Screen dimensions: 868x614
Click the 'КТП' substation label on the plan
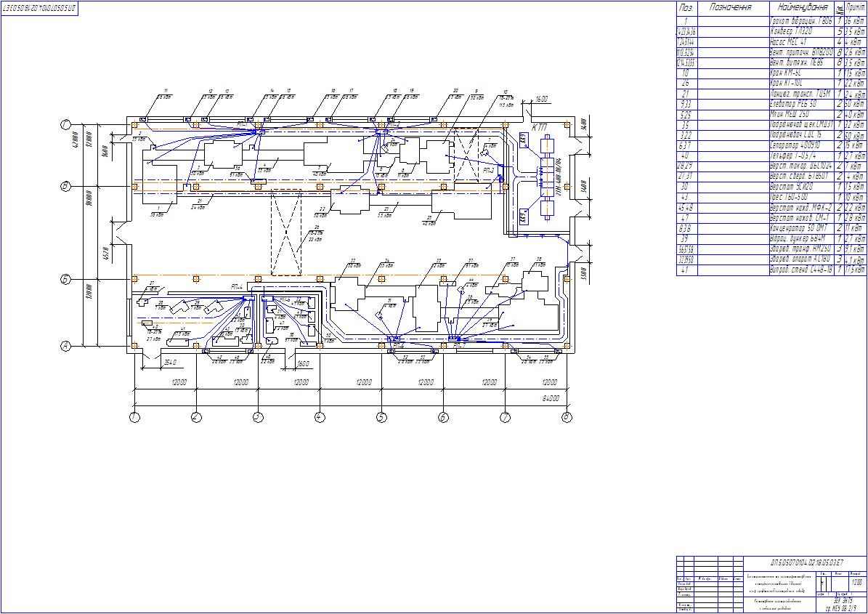(x=539, y=128)
